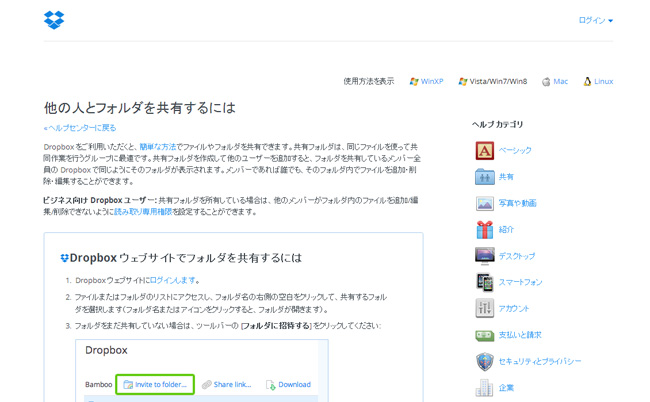Go back via «ヘルプセンターに戻る link

80,128
